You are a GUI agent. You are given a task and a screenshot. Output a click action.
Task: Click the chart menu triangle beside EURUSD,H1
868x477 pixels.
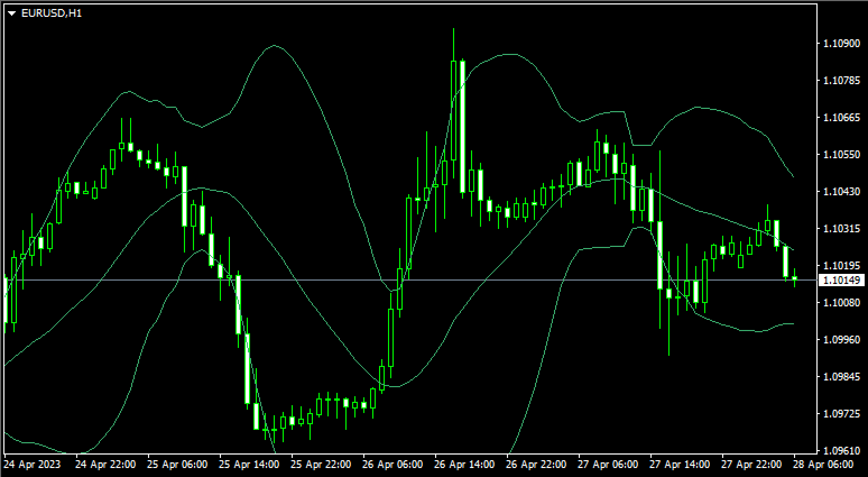12,13
